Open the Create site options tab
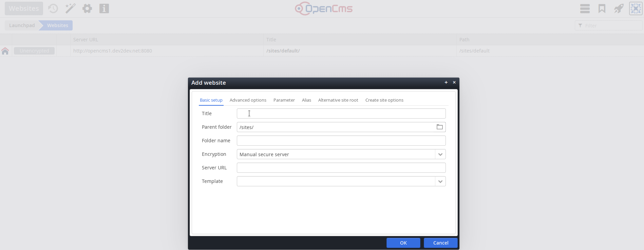 [384, 100]
